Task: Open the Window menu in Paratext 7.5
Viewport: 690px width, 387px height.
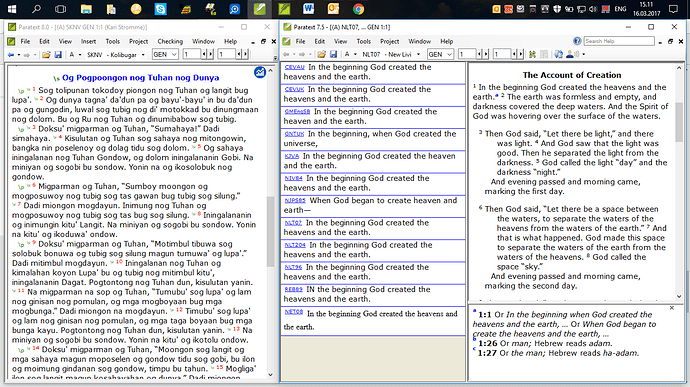Action: tap(419, 41)
